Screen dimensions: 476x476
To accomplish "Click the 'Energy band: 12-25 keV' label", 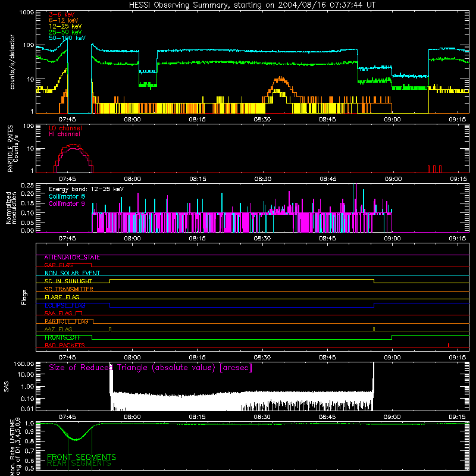I will 86,189.
